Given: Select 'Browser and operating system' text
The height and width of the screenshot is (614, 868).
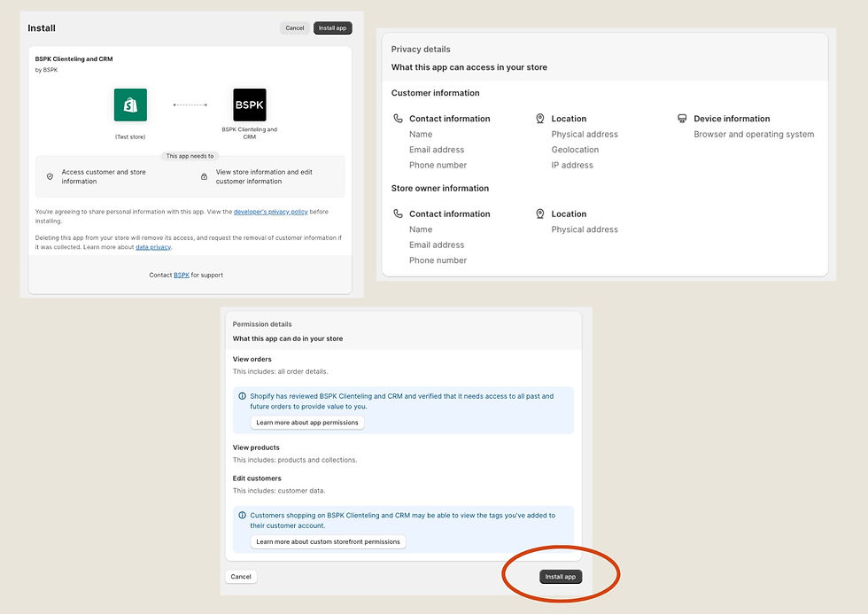Looking at the screenshot, I should [x=754, y=134].
